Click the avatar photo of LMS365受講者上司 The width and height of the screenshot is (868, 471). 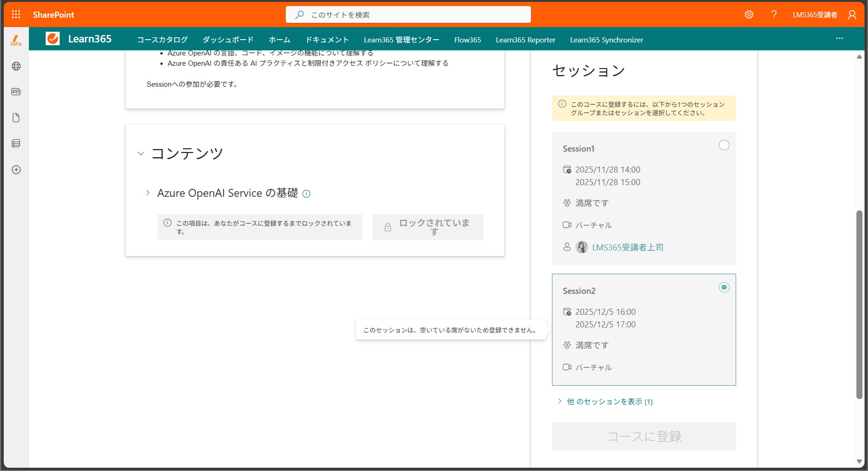(x=581, y=247)
